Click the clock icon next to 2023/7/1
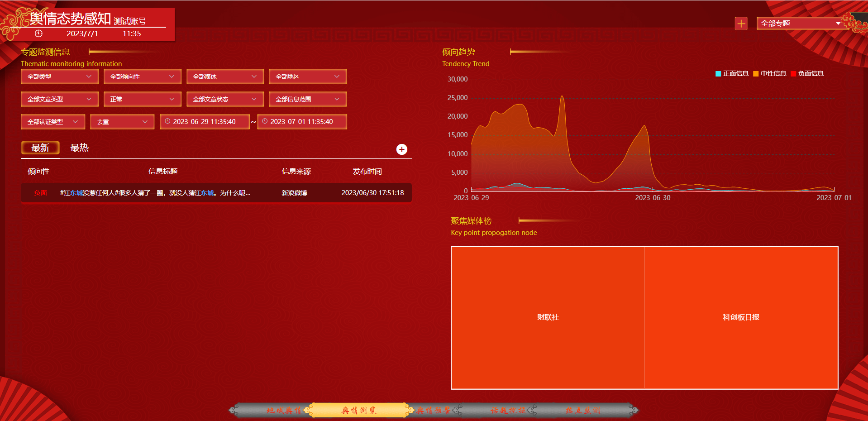The image size is (868, 421). (x=39, y=33)
